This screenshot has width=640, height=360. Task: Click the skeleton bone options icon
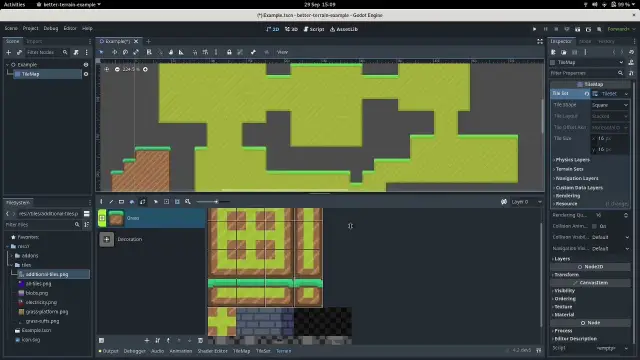tap(253, 52)
